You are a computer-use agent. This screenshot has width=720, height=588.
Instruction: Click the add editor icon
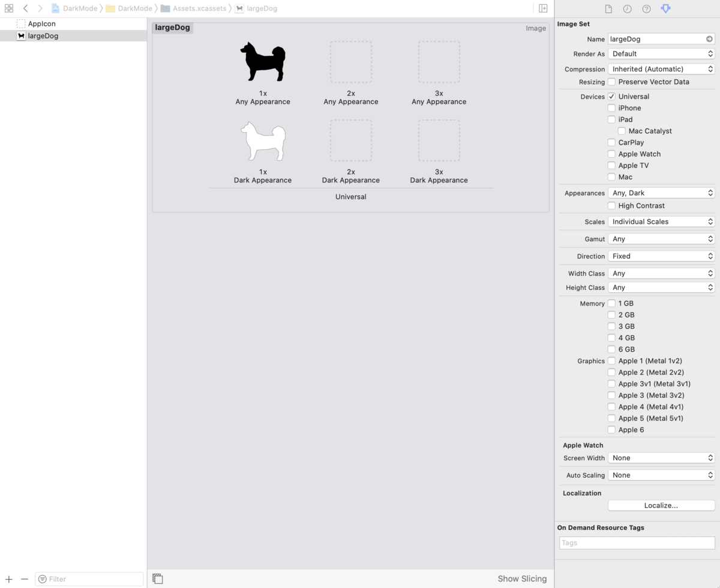click(543, 8)
